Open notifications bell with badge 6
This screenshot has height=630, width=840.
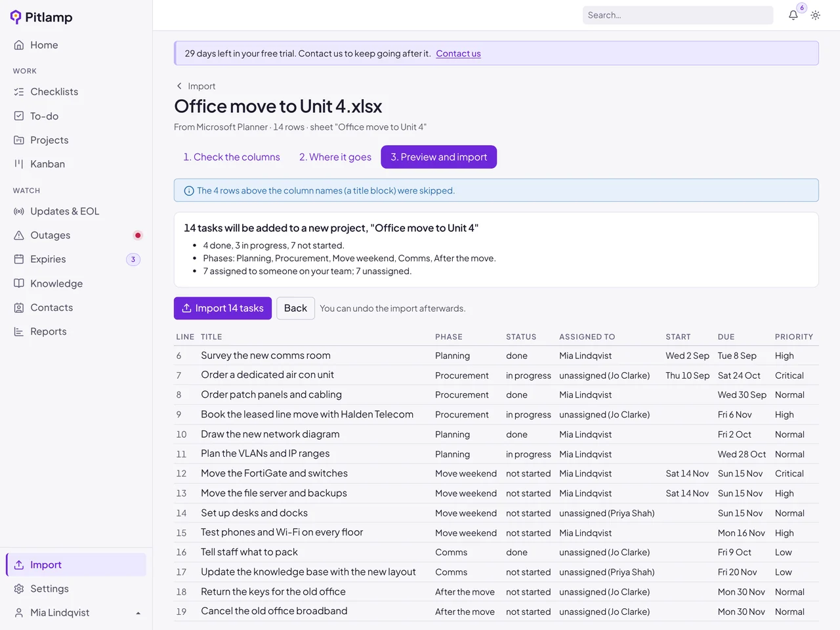pyautogui.click(x=793, y=14)
